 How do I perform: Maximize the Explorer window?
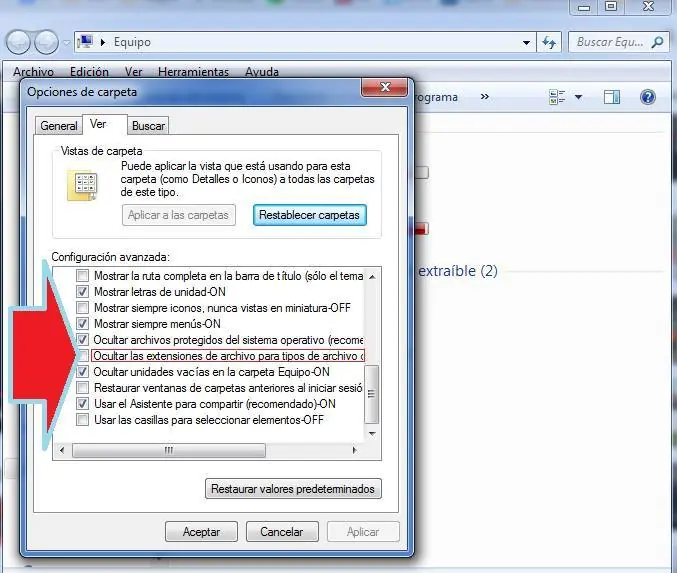(611, 6)
